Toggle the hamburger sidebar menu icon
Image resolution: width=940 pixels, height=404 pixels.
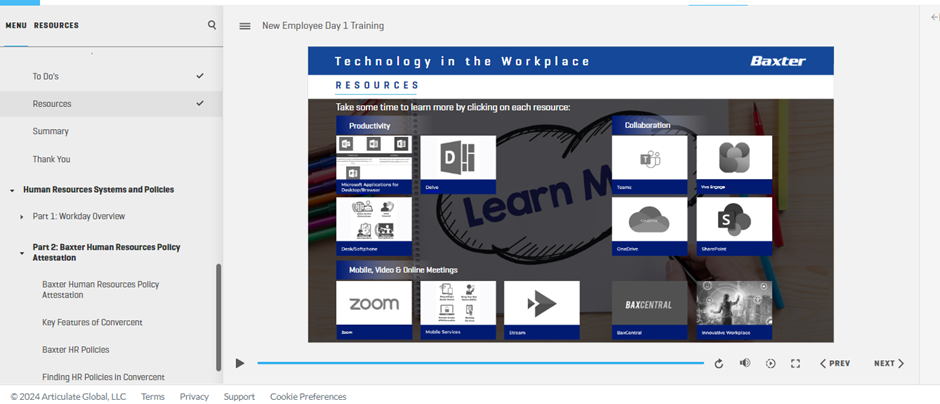pos(245,26)
